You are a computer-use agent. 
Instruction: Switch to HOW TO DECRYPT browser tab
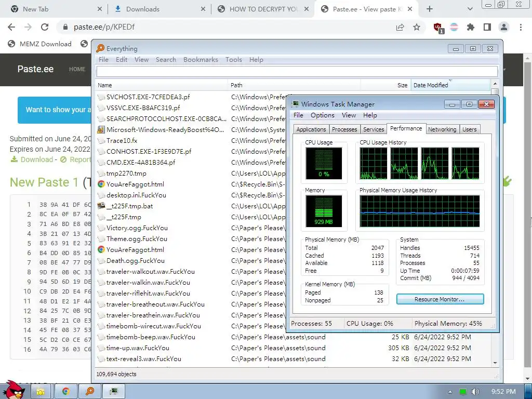tap(263, 9)
